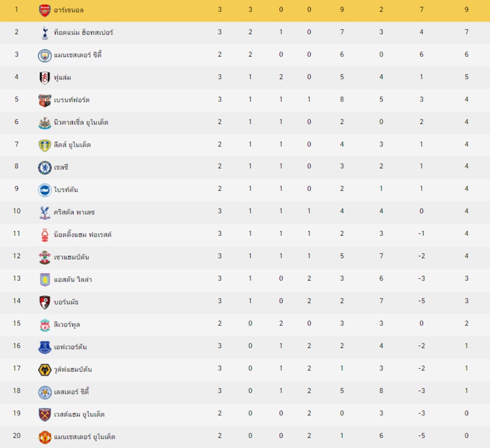Click the Nottingham Forest tree crest
This screenshot has width=490, height=448.
point(45,235)
